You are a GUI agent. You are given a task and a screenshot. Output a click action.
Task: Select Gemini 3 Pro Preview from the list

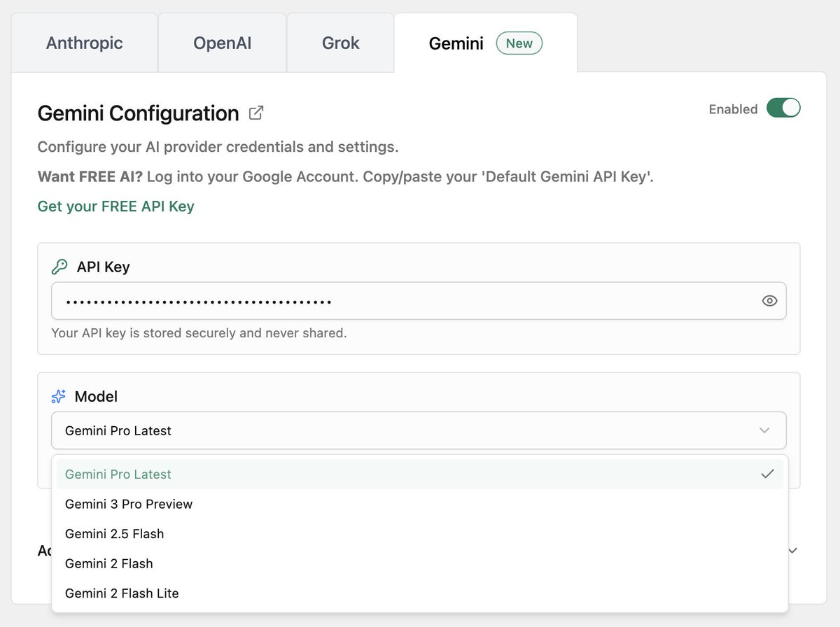coord(129,504)
